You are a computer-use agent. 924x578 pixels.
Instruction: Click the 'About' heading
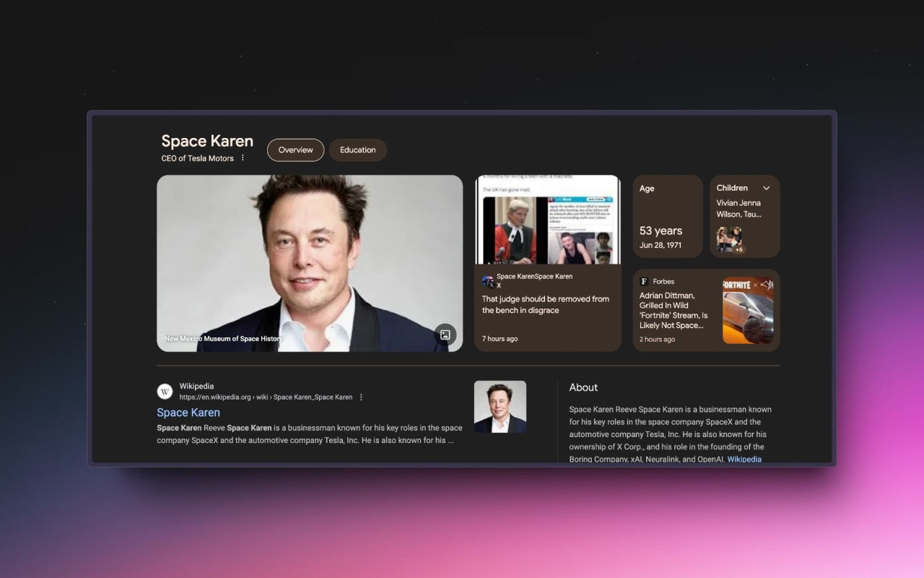tap(583, 387)
